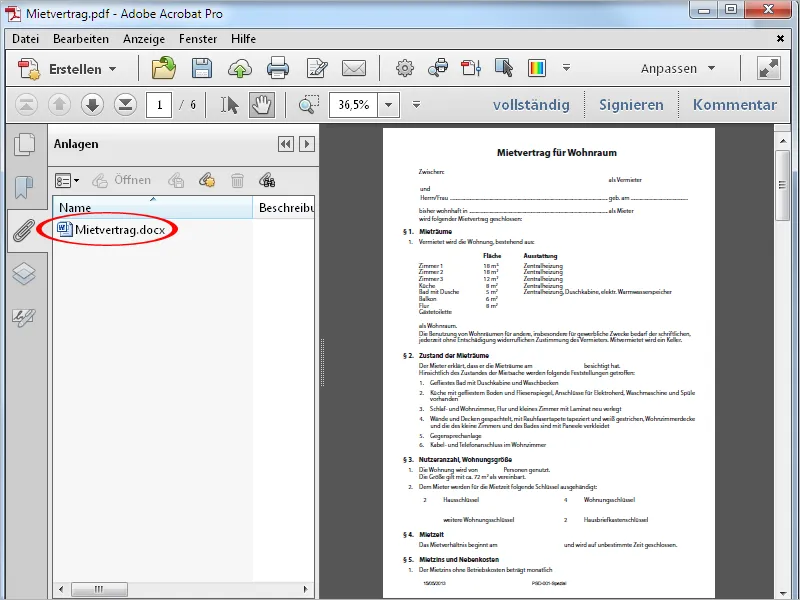The height and width of the screenshot is (600, 800).
Task: Click the Print icon in the toolbar
Action: 280,68
